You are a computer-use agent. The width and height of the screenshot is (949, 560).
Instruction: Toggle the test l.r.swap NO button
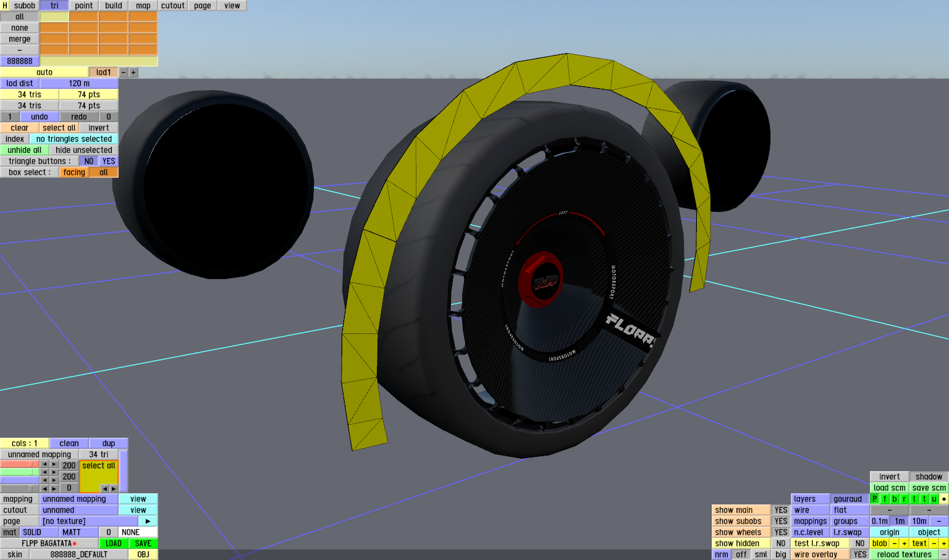coord(860,543)
